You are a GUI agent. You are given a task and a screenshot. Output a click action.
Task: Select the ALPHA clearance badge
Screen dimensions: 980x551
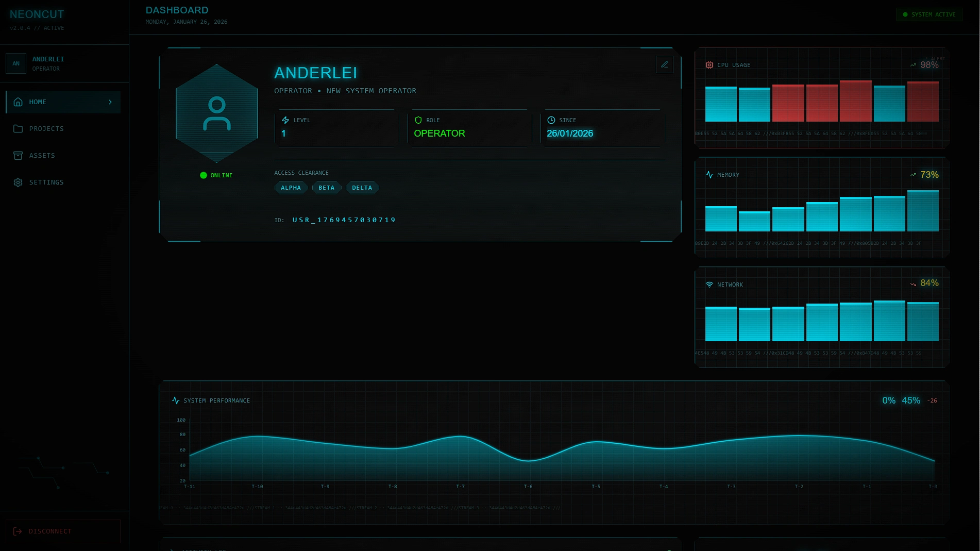[x=291, y=188]
